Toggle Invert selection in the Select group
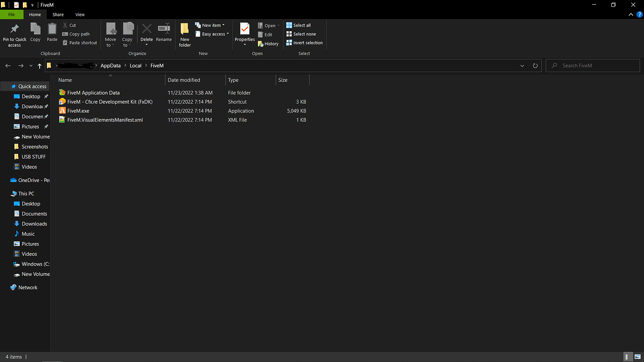This screenshot has height=362, width=644. coord(304,42)
